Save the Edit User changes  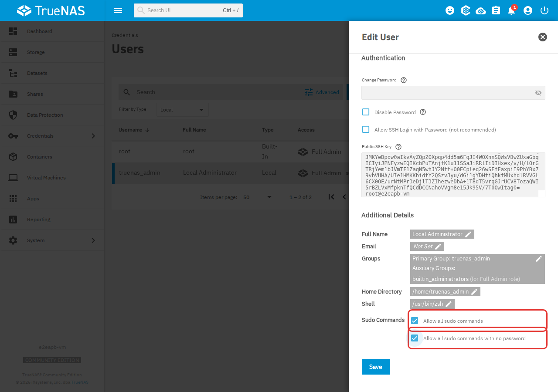pos(376,367)
